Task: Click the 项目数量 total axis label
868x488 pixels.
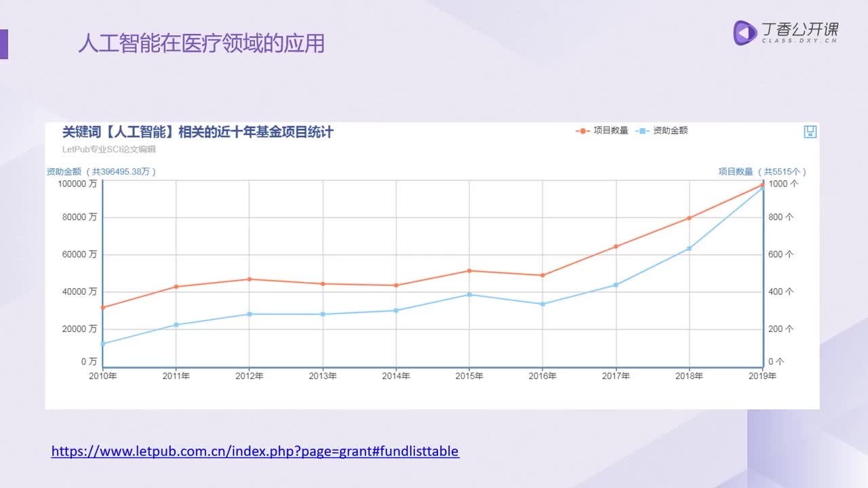Action: click(762, 172)
